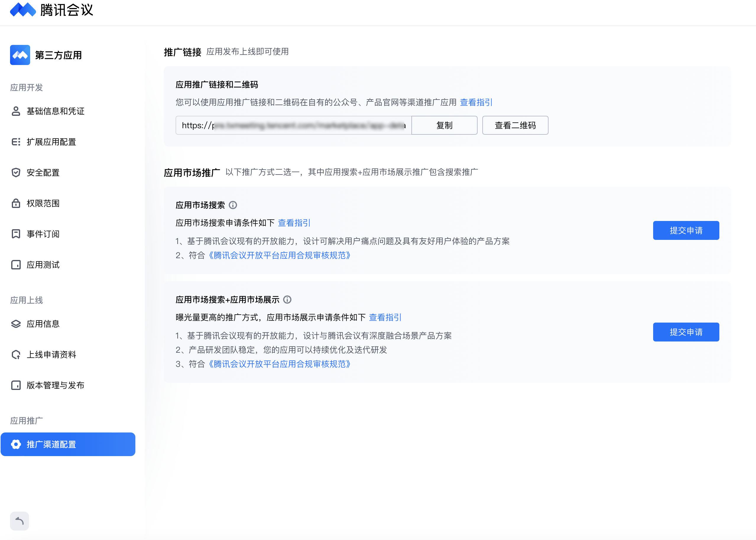Open 查看指引 link in 应用推广链接和二维码 card

[476, 103]
